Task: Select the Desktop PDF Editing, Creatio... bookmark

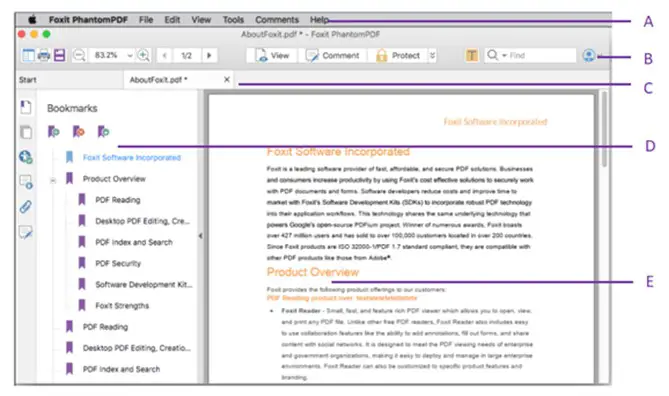Action: (x=137, y=348)
